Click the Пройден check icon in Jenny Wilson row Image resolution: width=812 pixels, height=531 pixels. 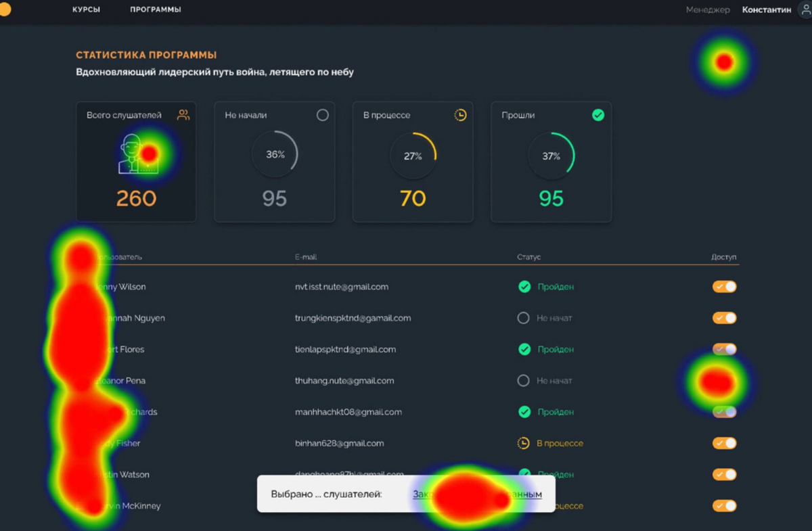coord(524,287)
